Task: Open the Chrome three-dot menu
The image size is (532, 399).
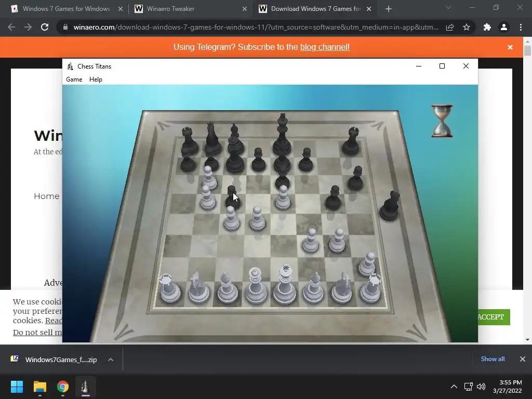Action: (x=521, y=27)
